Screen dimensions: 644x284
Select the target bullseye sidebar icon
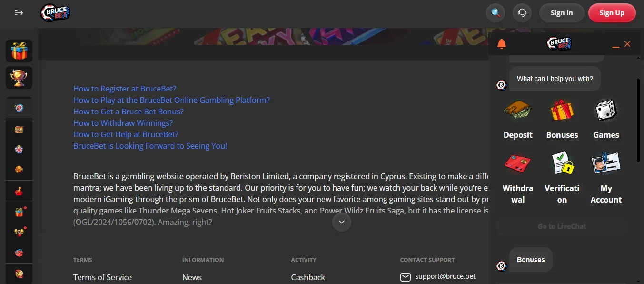click(19, 108)
